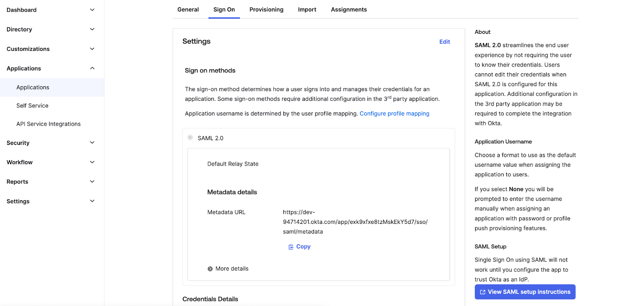Image resolution: width=644 pixels, height=306 pixels.
Task: Switch to the General tab
Action: [x=188, y=10]
